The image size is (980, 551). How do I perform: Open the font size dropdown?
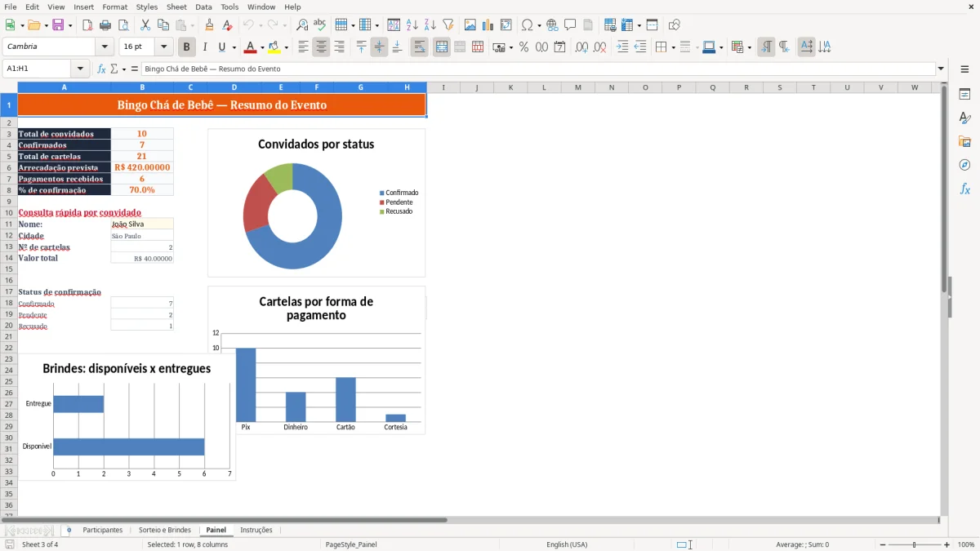point(164,47)
